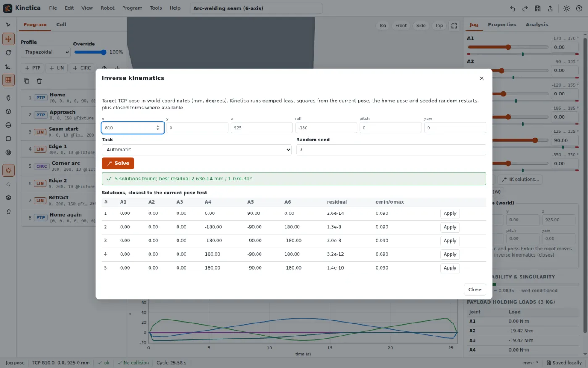Image resolution: width=588 pixels, height=368 pixels.
Task: Open the Robot menu
Action: point(108,8)
